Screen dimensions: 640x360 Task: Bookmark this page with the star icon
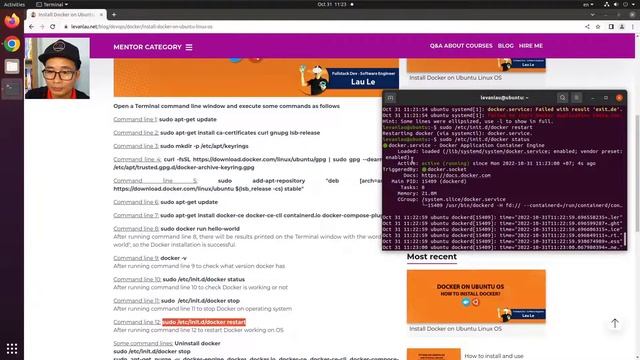pyautogui.click(x=598, y=27)
